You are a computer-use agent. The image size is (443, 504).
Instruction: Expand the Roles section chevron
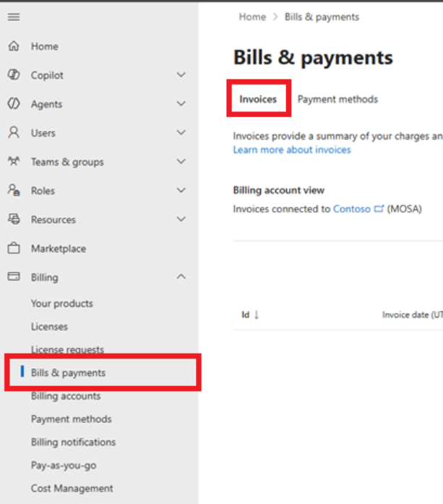click(181, 190)
